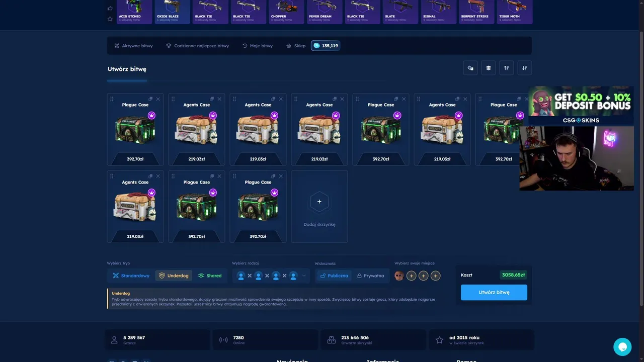Switch to Codzienne najlepsze bitwy tab

click(x=197, y=46)
